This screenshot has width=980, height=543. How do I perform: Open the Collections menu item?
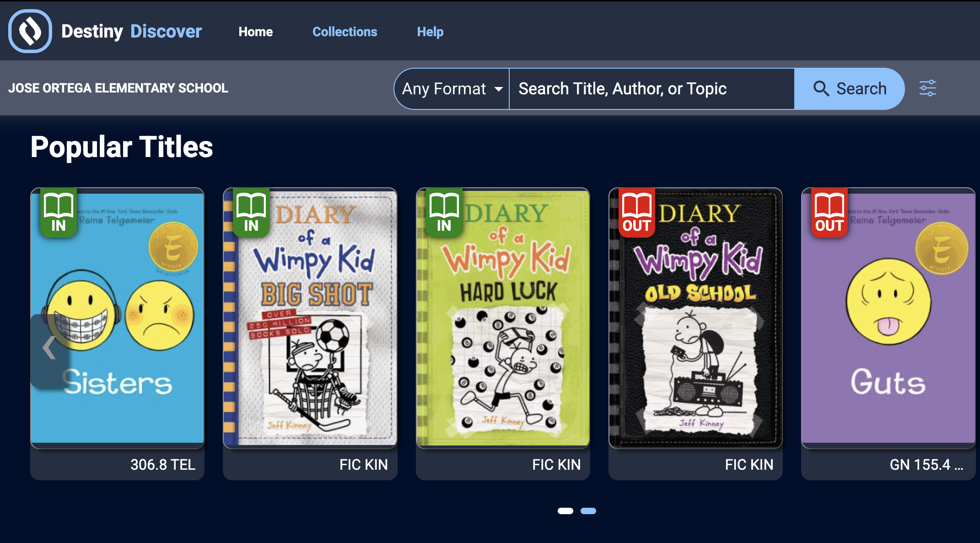(345, 32)
